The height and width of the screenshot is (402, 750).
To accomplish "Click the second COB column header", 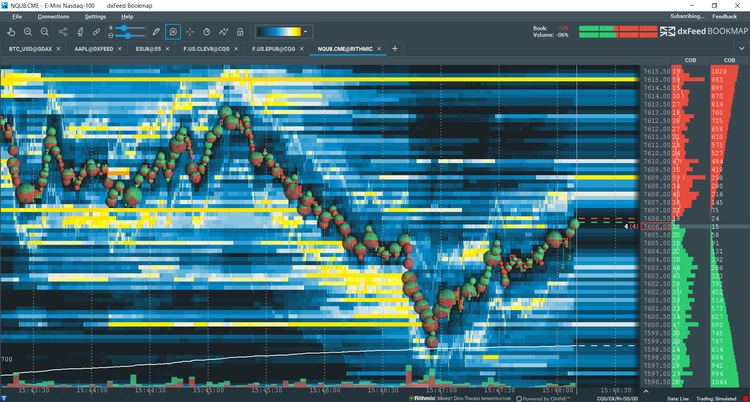I will (729, 60).
